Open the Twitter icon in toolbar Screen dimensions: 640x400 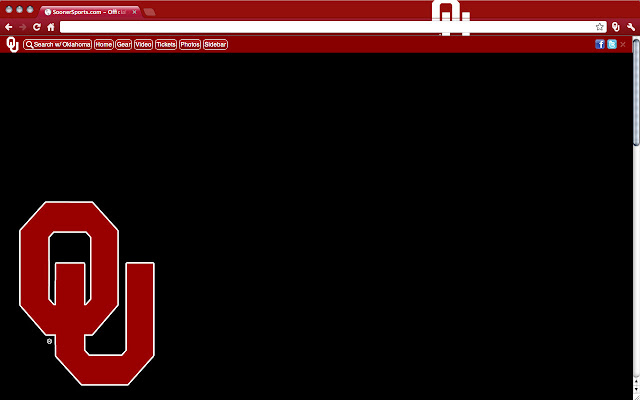coord(611,44)
